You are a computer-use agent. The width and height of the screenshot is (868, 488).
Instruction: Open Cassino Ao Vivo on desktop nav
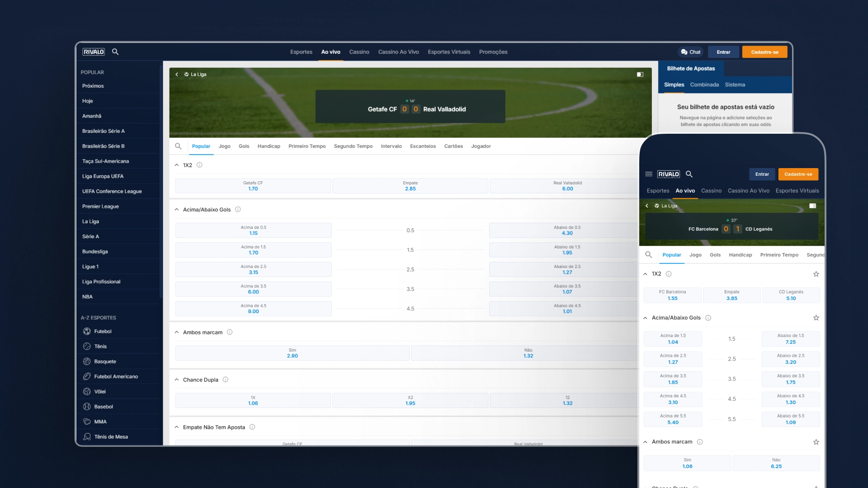[x=398, y=52]
